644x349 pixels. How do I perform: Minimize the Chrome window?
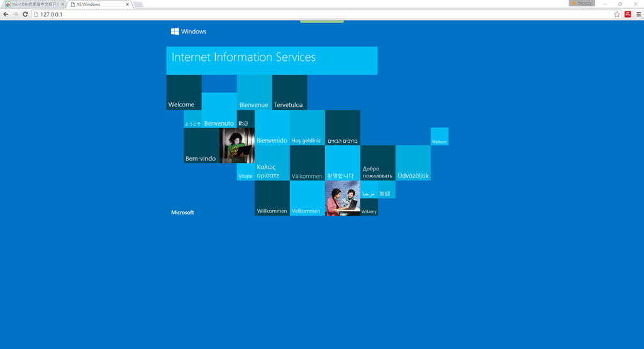pos(605,4)
